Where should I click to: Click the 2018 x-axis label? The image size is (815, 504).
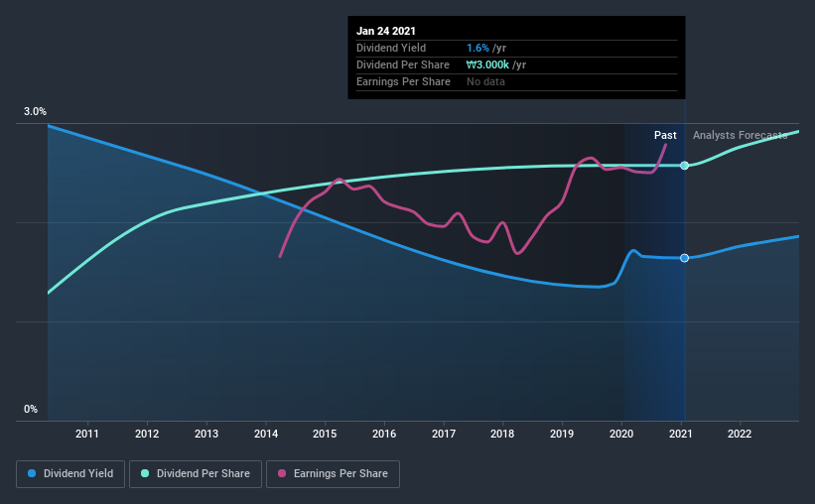coord(502,434)
